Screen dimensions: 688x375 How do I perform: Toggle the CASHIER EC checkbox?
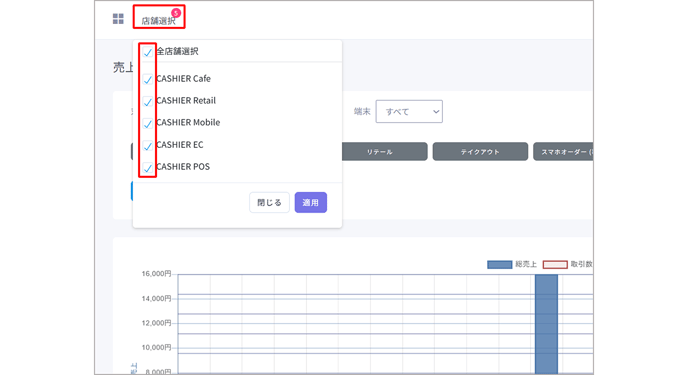148,146
